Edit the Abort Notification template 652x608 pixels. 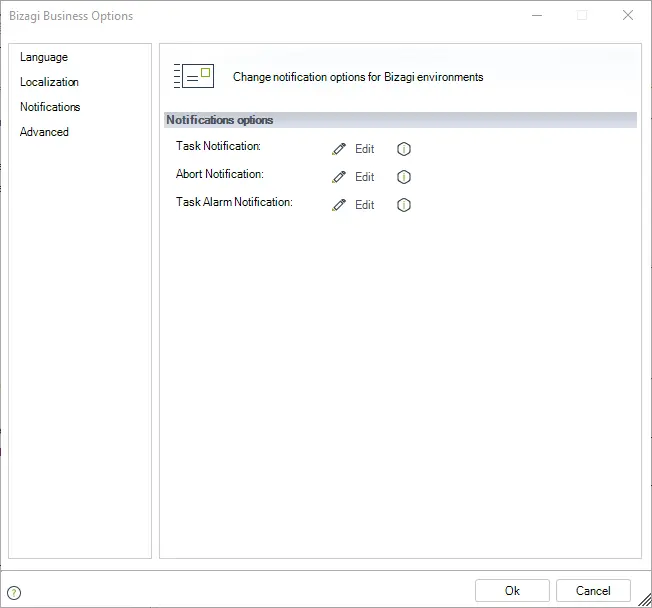coord(365,177)
